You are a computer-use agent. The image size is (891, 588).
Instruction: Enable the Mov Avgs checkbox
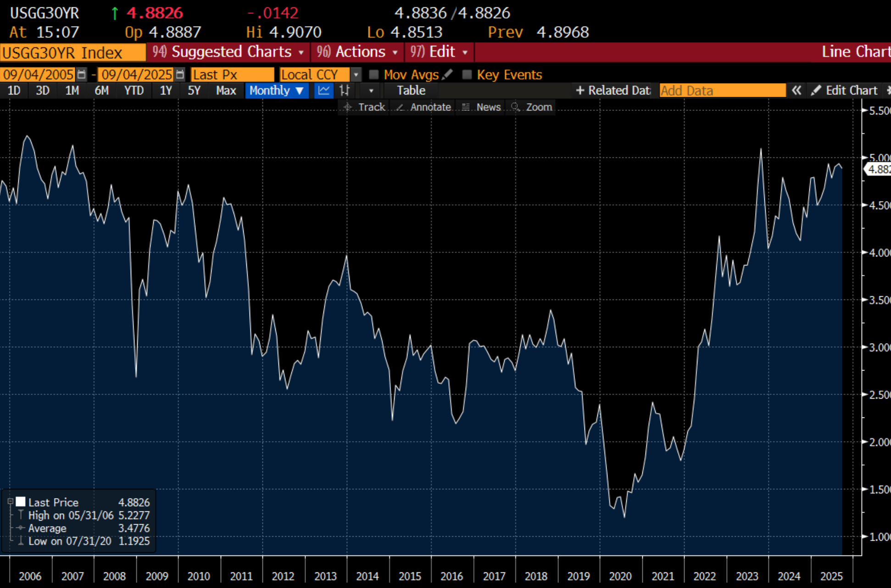coord(374,74)
